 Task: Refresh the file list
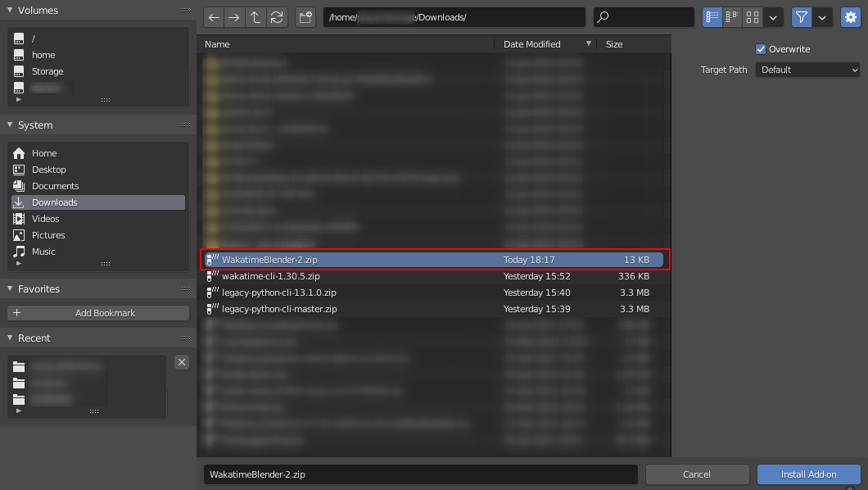(x=277, y=17)
